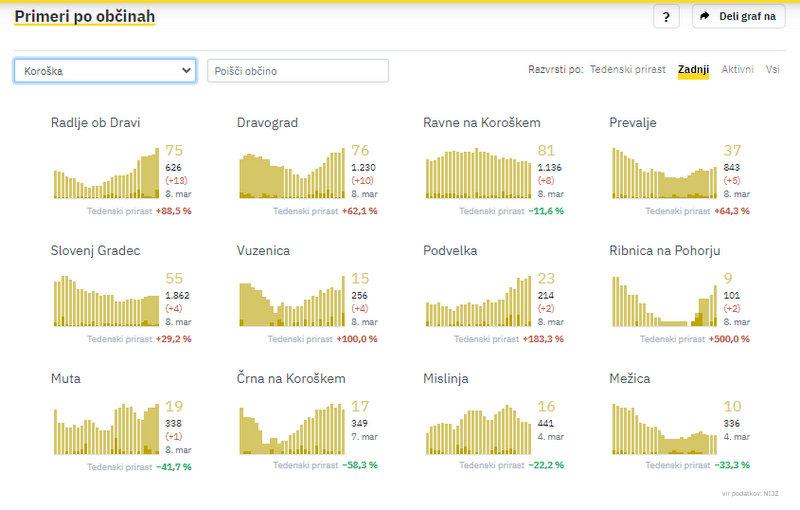Screen dimensions: 800x510
Task: Click the Ribnica na Pohorju chart
Action: click(x=661, y=302)
